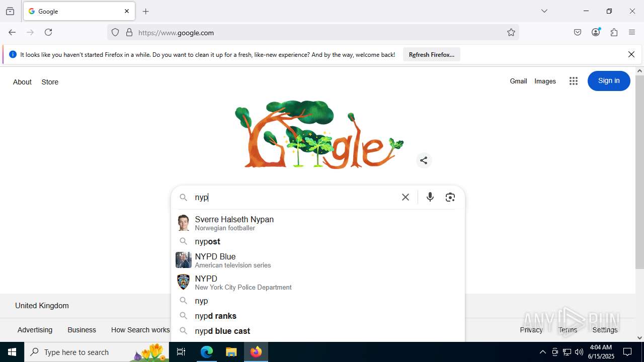Open the Firefox application menu
Viewport: 644px width, 362px height.
point(632,32)
